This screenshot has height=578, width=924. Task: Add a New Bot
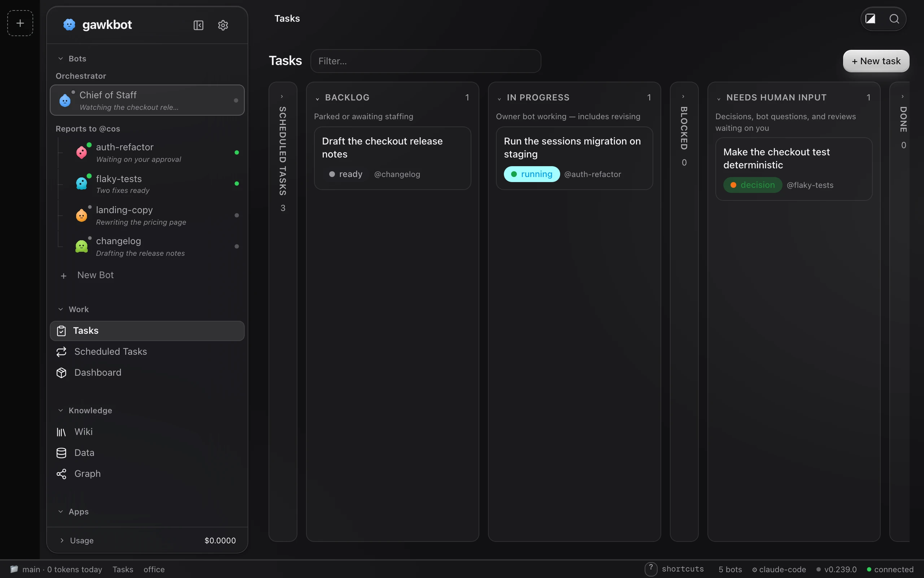147,275
